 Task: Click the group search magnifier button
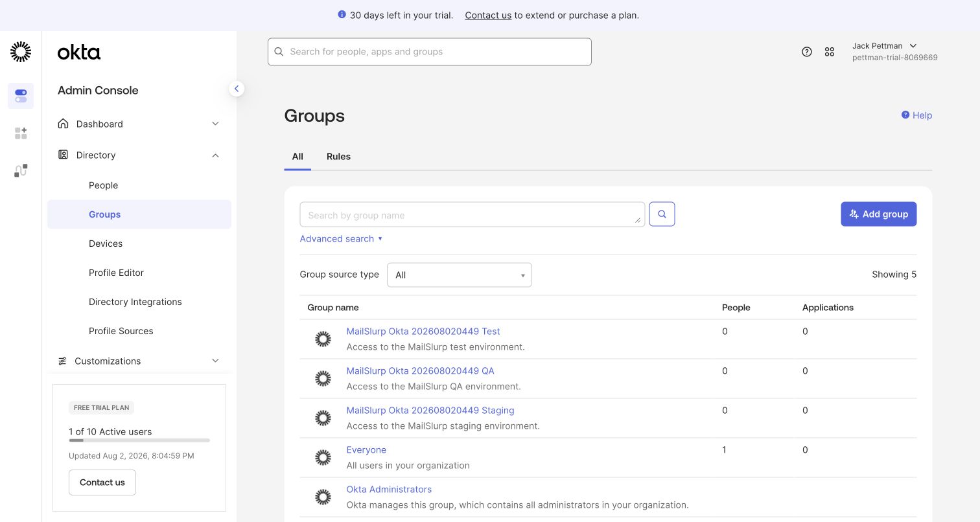(x=662, y=214)
